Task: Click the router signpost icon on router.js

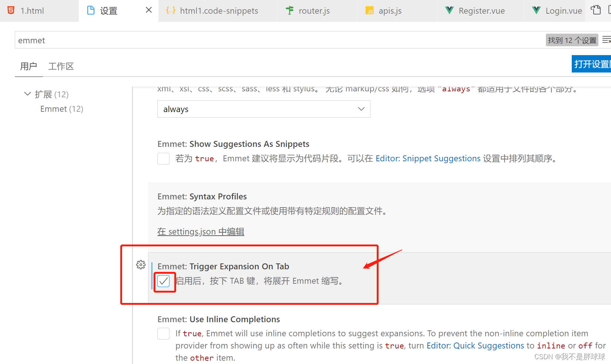Action: [x=290, y=10]
